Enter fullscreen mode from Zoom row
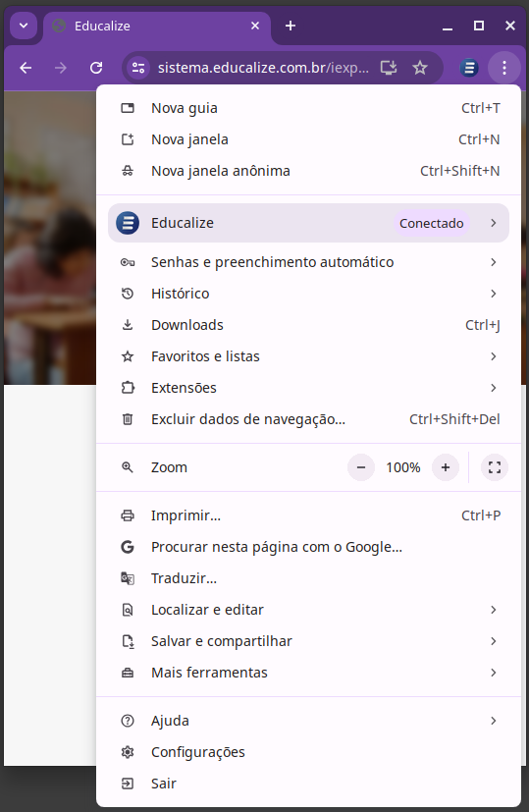 click(495, 467)
